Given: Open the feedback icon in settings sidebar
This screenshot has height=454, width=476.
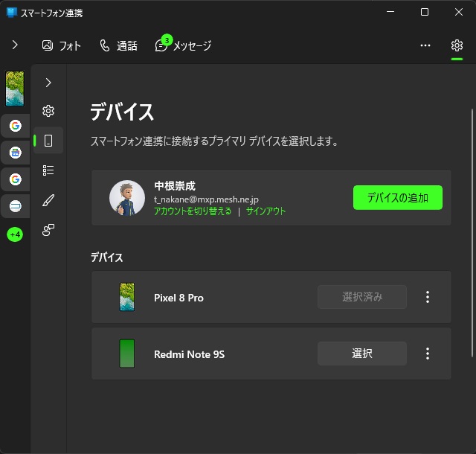Looking at the screenshot, I should point(48,230).
